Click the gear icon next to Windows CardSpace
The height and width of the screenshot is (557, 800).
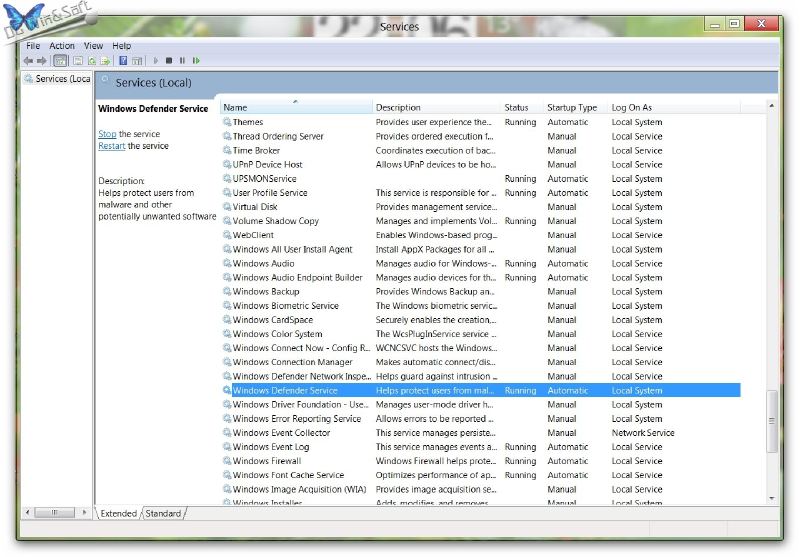227,320
